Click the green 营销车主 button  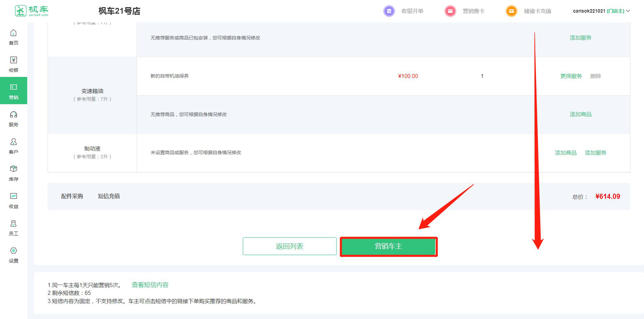pos(389,246)
